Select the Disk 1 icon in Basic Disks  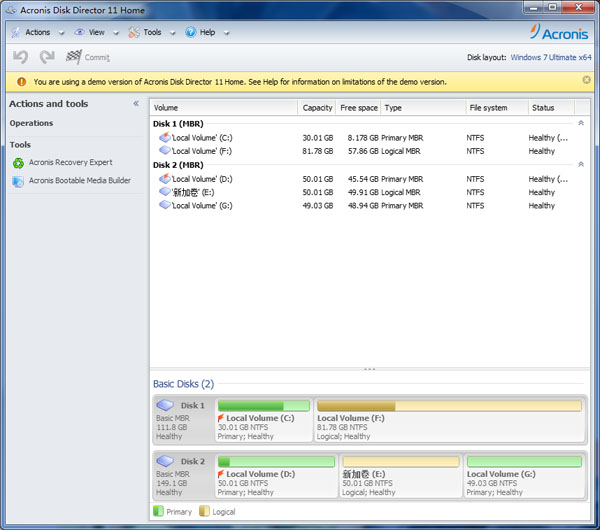166,406
